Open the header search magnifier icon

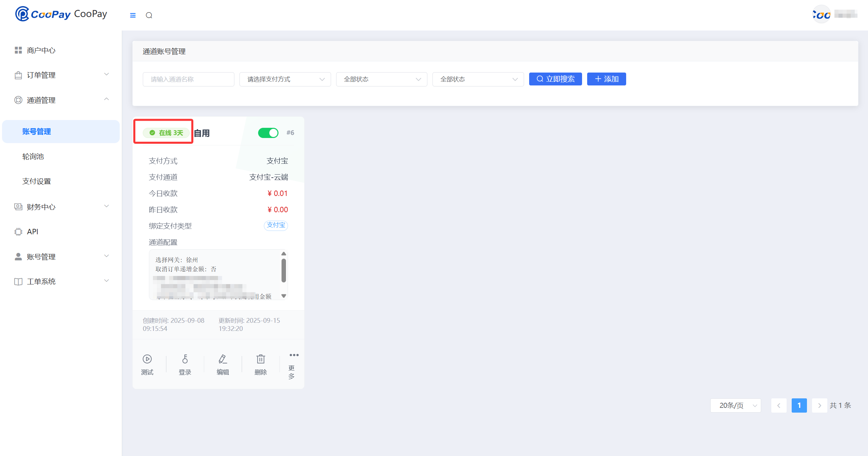(x=149, y=15)
